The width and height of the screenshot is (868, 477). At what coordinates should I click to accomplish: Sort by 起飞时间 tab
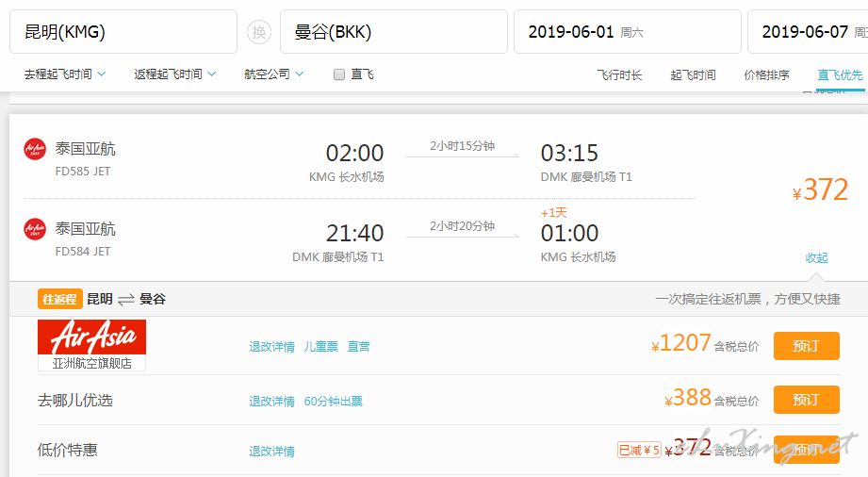693,74
